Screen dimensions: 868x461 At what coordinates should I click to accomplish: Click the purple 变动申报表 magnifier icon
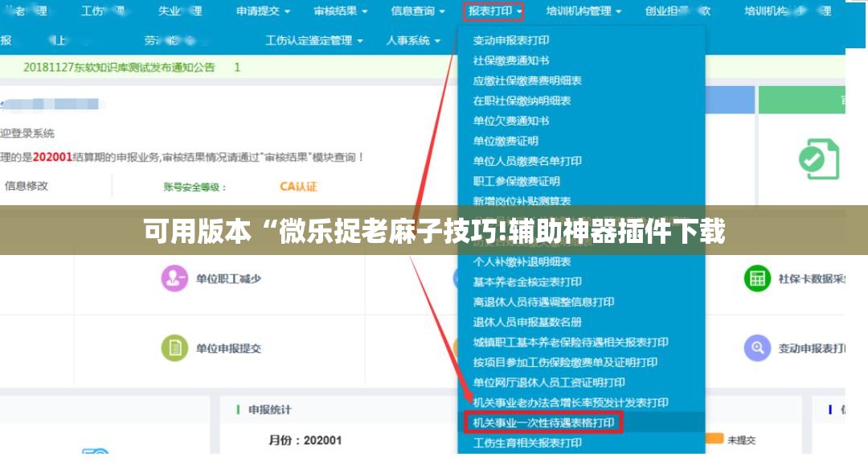tap(757, 348)
